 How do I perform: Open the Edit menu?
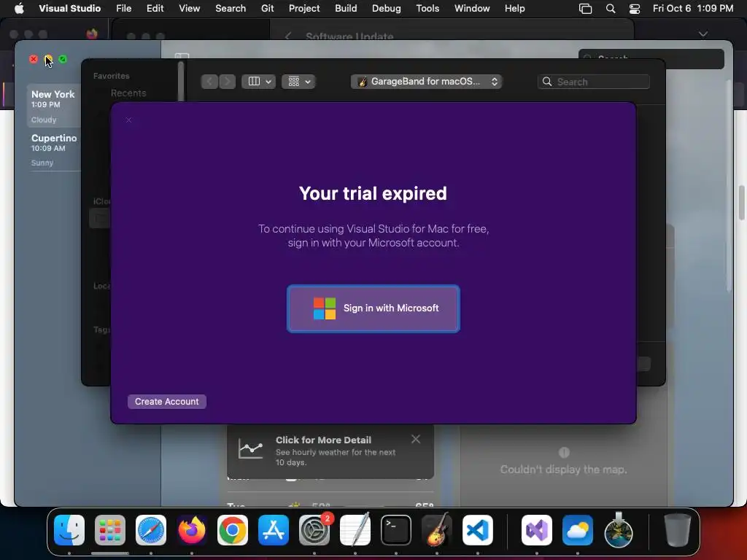tap(155, 8)
